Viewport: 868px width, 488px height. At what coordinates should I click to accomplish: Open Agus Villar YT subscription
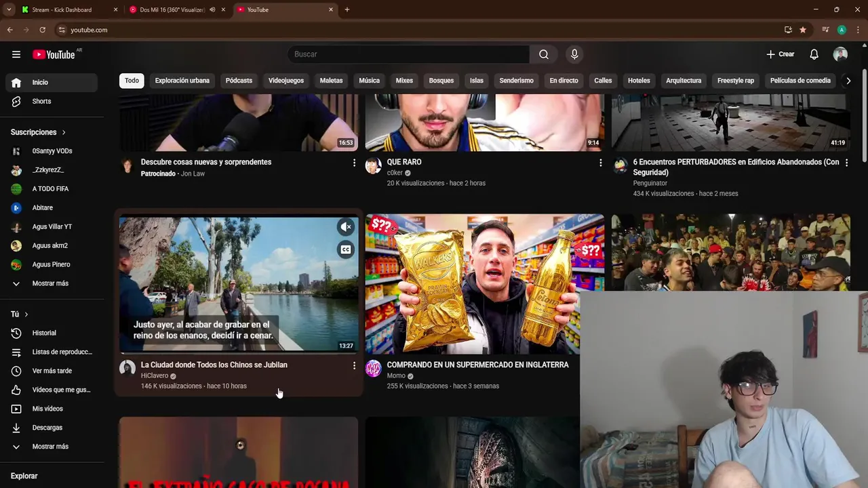point(52,227)
